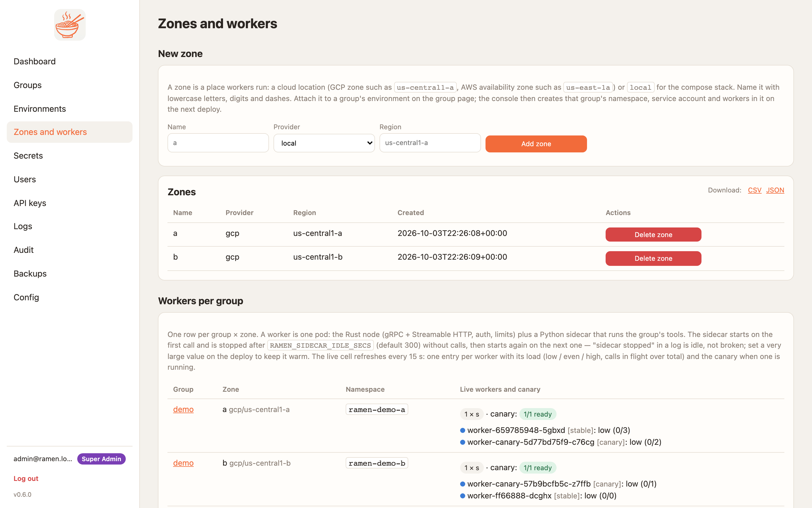Click the 2026-10-03T22:26:08+00:00 created timestamp
The image size is (812, 508).
pos(452,233)
